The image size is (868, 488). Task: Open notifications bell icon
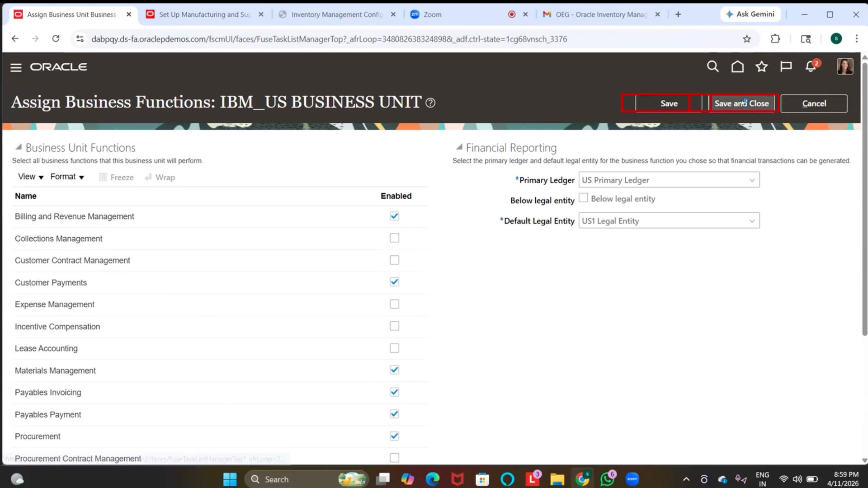(x=811, y=67)
